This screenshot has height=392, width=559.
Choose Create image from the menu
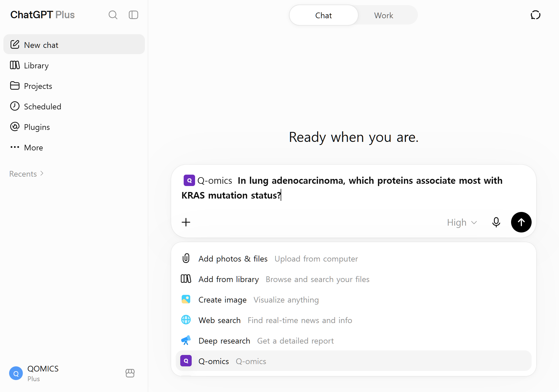(x=354, y=300)
